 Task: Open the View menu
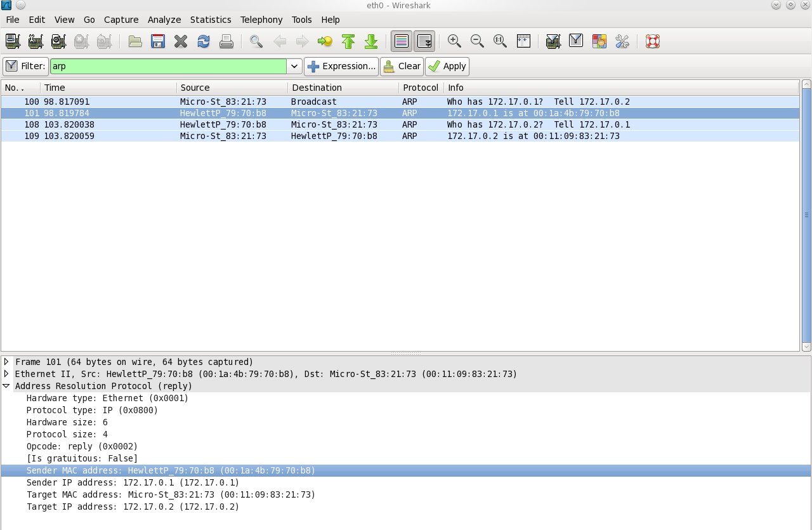(x=65, y=20)
